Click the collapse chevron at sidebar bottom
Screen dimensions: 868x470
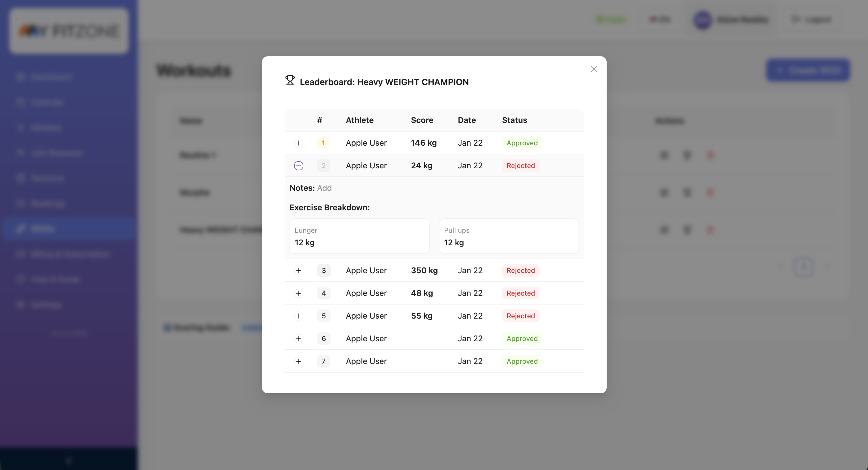pos(69,460)
